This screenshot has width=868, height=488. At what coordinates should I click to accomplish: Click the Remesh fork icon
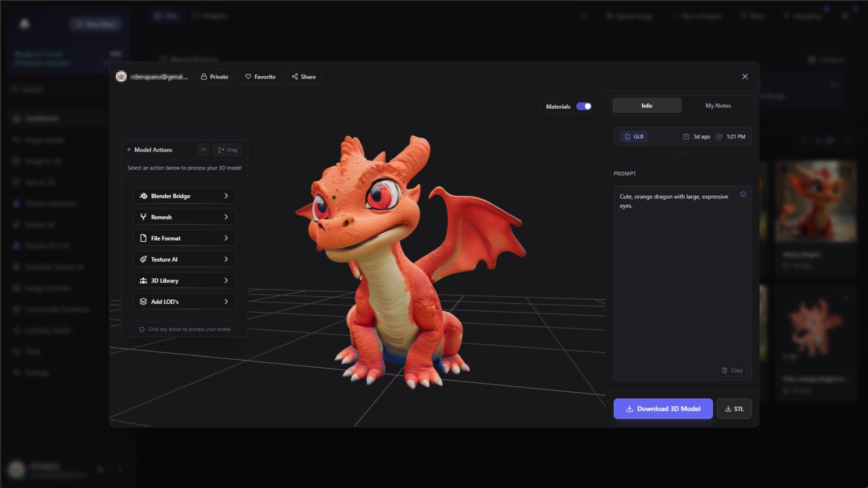click(x=143, y=217)
